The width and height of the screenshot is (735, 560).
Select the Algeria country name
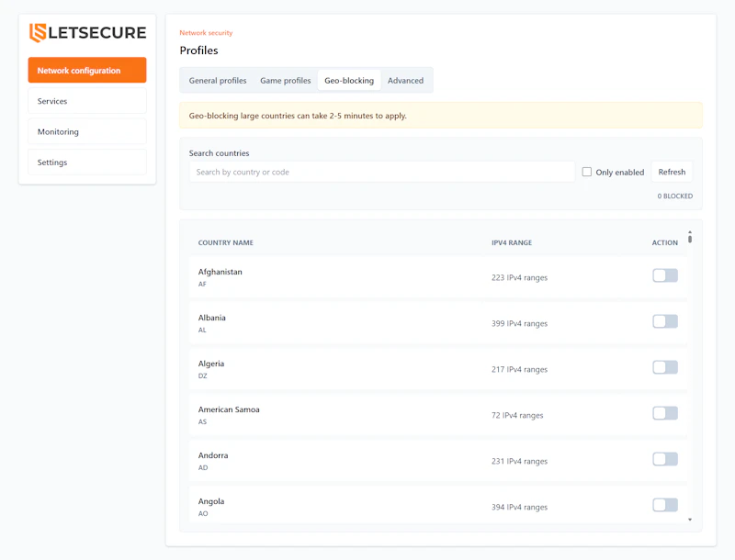[211, 364]
